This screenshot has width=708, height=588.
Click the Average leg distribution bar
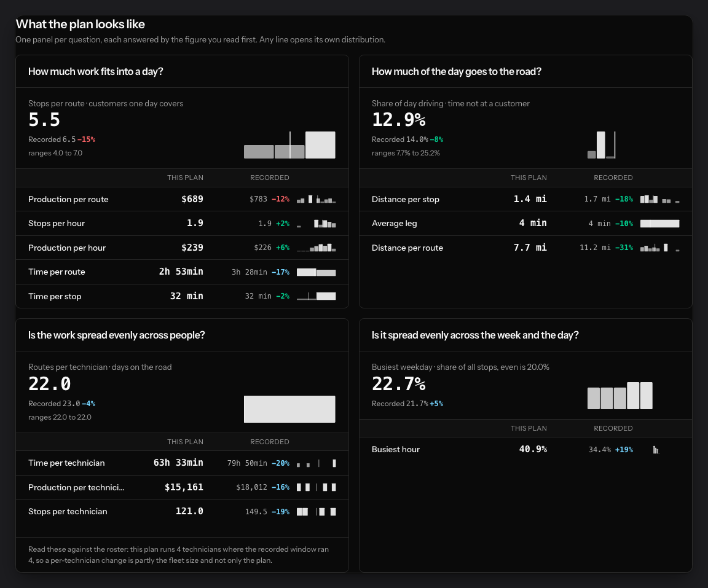coord(659,224)
